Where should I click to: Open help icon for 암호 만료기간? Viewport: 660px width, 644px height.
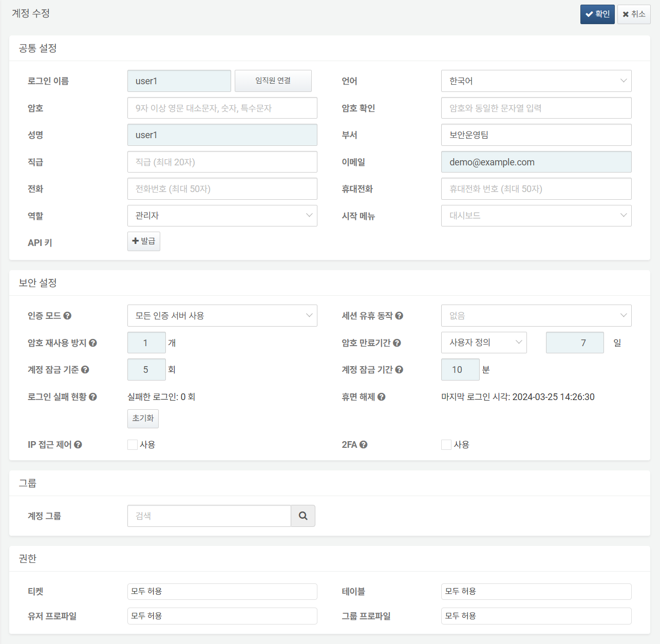(397, 343)
